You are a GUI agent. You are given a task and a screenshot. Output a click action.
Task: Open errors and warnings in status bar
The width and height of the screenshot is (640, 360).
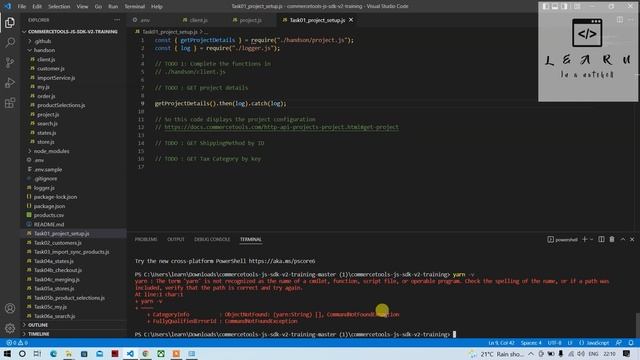17,343
